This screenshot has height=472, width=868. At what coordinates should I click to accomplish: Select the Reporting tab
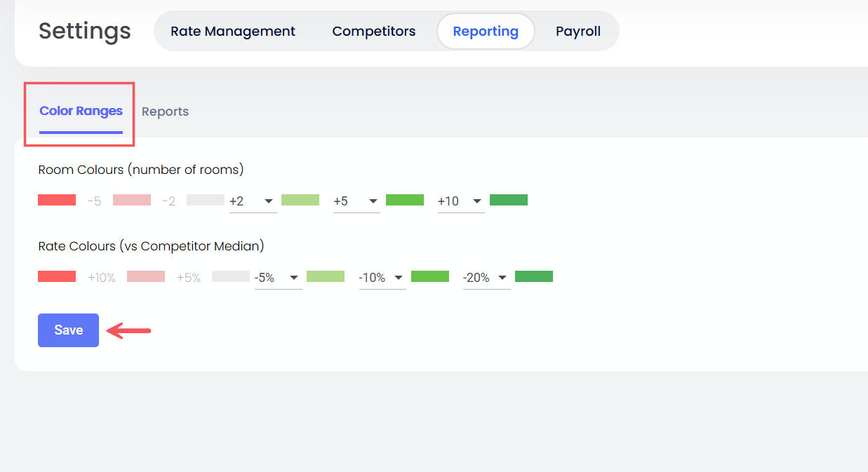(x=486, y=32)
